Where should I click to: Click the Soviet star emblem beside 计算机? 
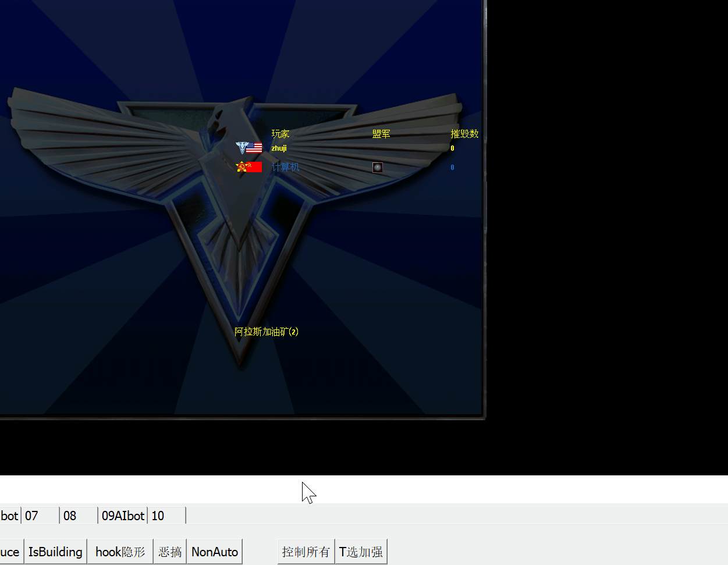point(241,167)
